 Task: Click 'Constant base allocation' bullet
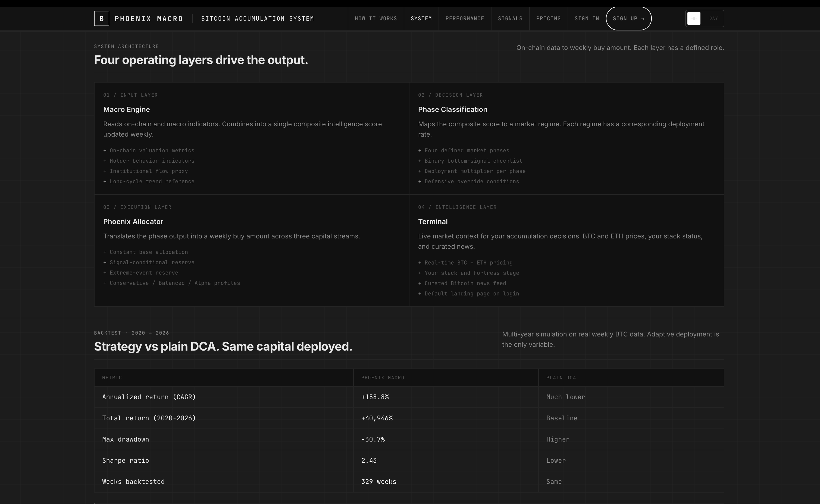tap(146, 252)
